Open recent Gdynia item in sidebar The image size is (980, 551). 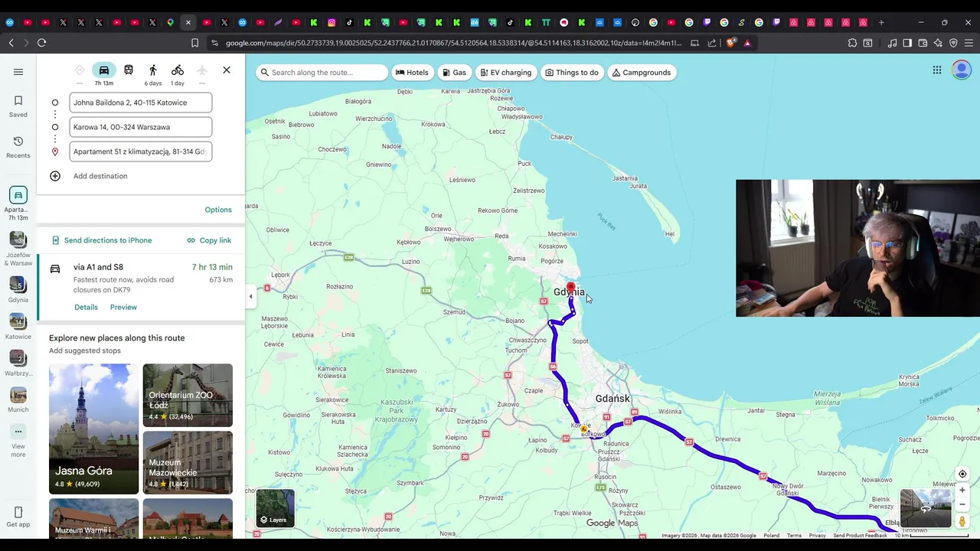pyautogui.click(x=18, y=290)
